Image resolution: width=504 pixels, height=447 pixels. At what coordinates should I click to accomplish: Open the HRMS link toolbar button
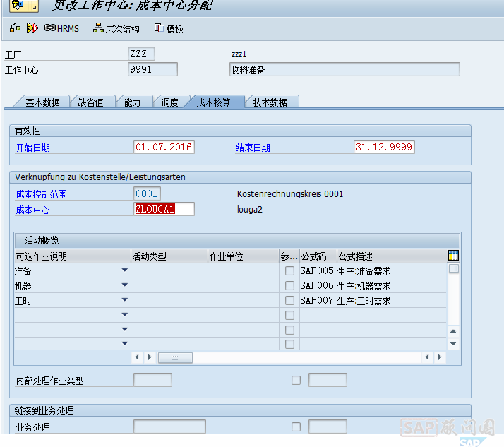tap(61, 28)
